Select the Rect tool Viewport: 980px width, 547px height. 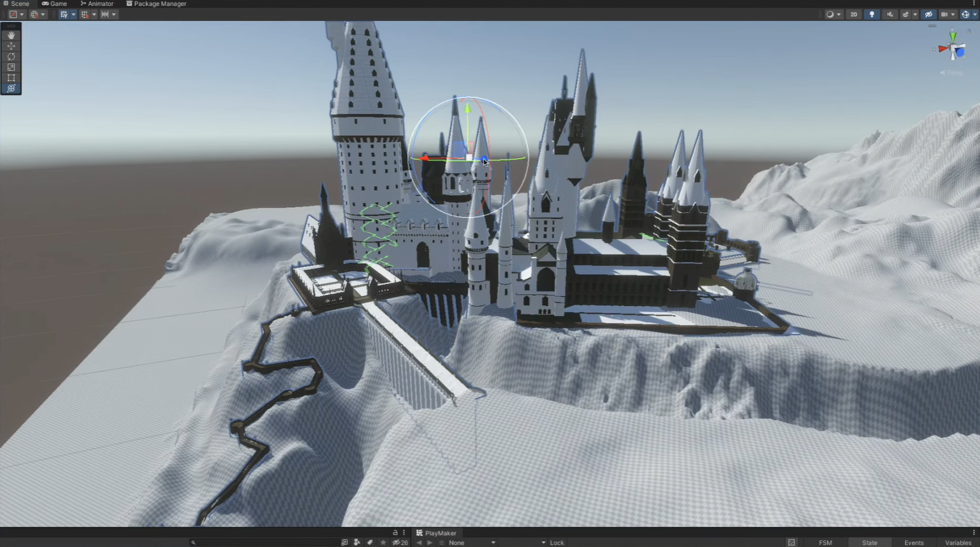pos(11,78)
